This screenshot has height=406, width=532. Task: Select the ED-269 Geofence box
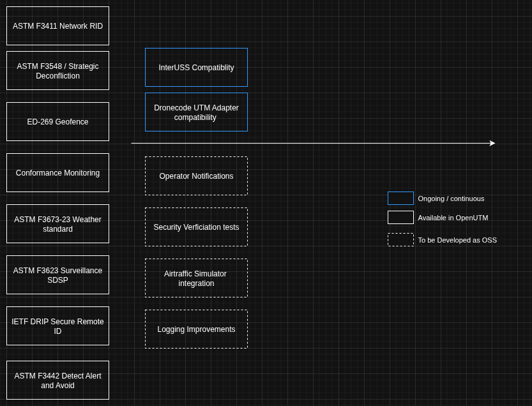pyautogui.click(x=57, y=121)
